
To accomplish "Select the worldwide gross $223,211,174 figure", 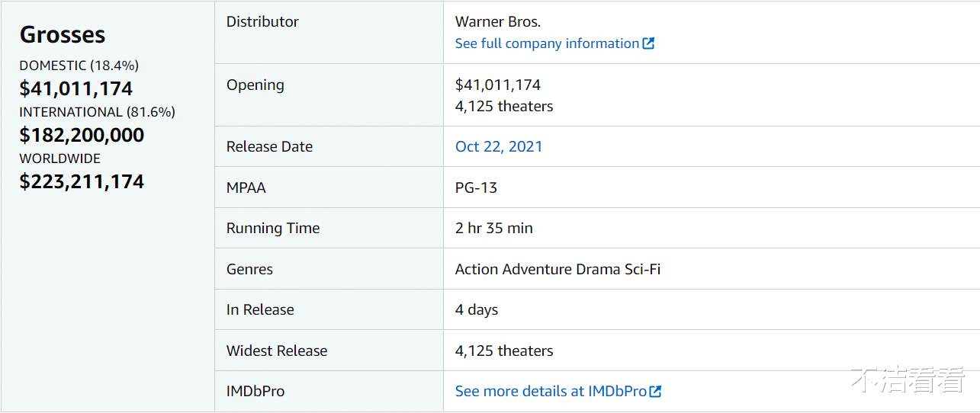I will [x=82, y=181].
